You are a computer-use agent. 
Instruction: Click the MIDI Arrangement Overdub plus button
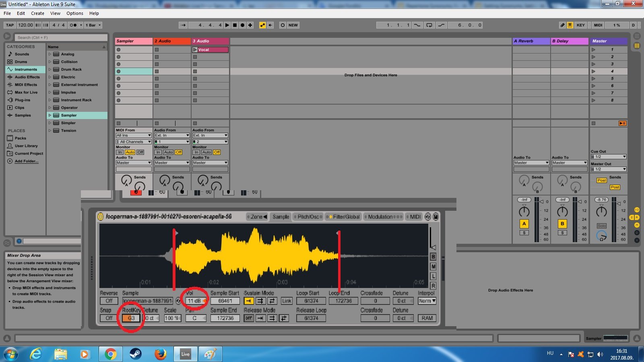point(250,25)
